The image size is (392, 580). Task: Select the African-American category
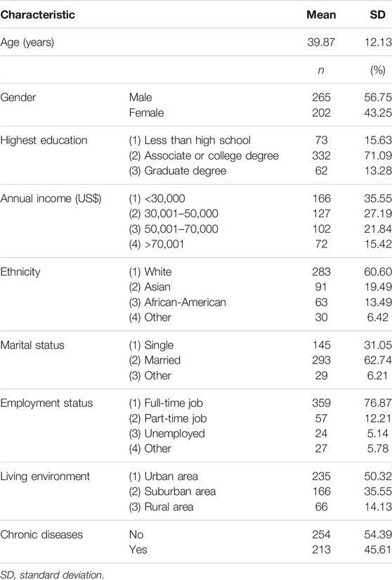click(x=177, y=302)
